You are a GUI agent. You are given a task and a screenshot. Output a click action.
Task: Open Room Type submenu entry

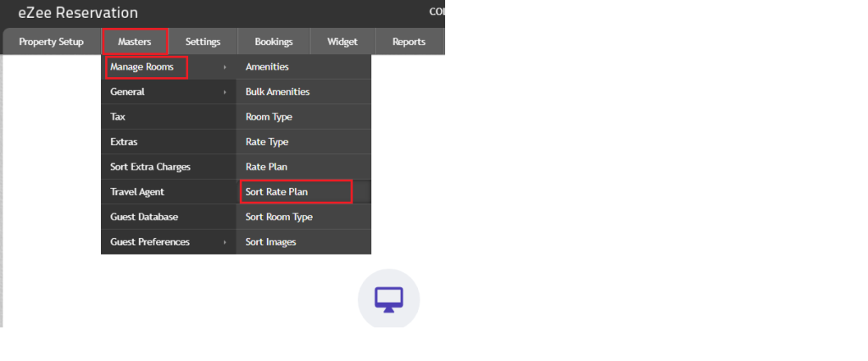pos(303,117)
